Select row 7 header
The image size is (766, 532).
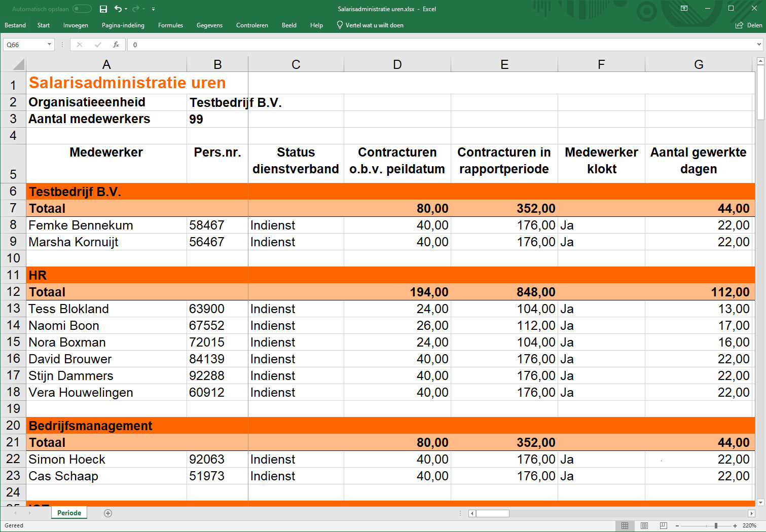13,208
